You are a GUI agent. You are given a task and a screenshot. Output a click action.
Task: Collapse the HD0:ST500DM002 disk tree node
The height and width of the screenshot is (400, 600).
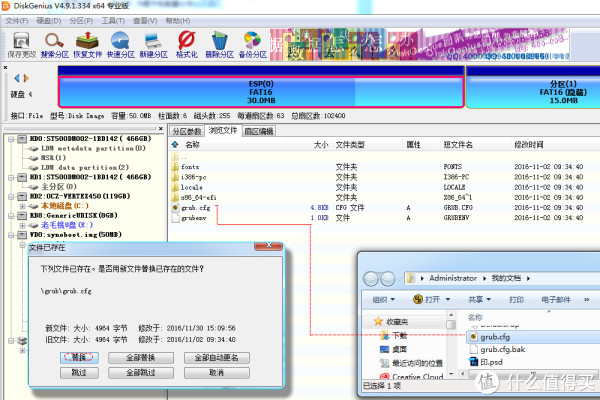[x=11, y=139]
